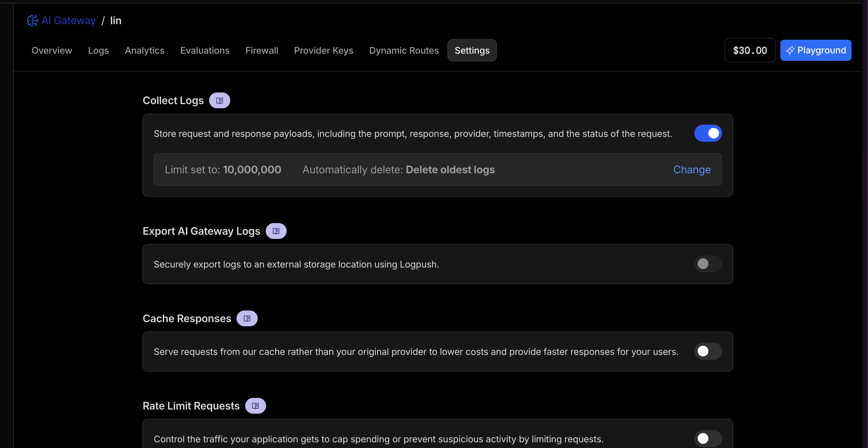Open Export AI Gateway Logs docs icon
Image resolution: width=868 pixels, height=448 pixels.
coord(276,231)
